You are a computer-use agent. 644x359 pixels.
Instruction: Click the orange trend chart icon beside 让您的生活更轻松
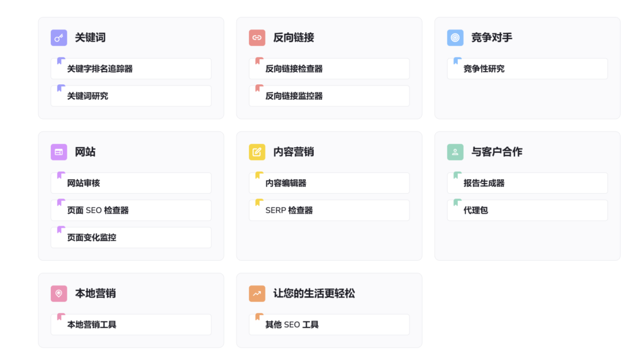pyautogui.click(x=257, y=294)
